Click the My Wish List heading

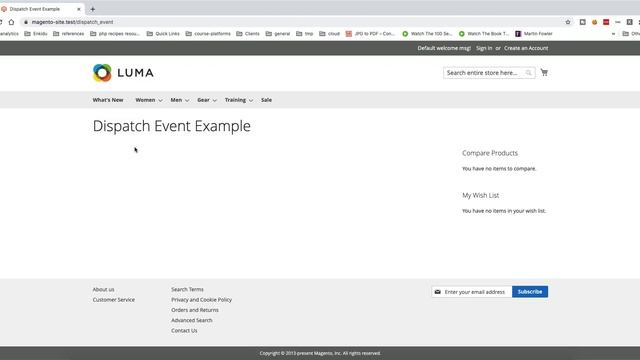click(x=480, y=196)
